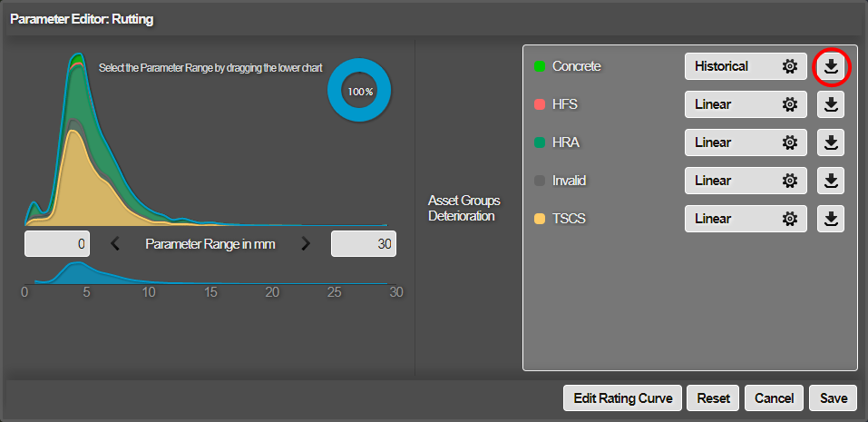The image size is (868, 422).
Task: Open gear settings for Invalid Linear model
Action: [790, 181]
